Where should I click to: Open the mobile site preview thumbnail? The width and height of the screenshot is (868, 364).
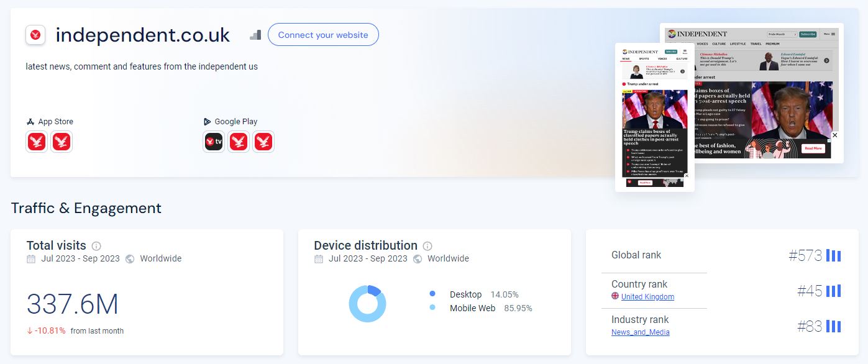655,117
